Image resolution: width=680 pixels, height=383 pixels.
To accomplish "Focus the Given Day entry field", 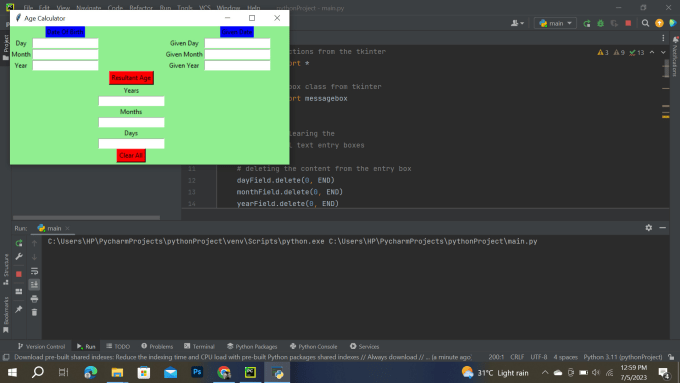I will coord(237,43).
